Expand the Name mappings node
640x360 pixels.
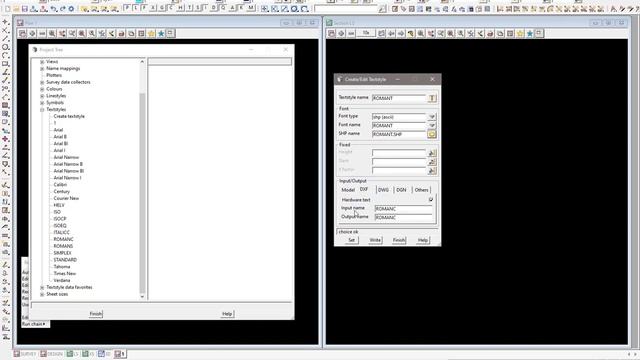(x=42, y=69)
